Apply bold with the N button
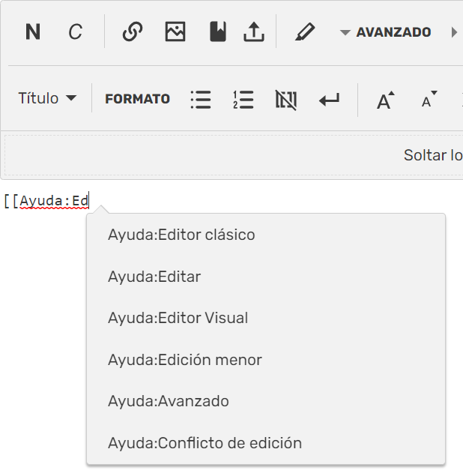Image resolution: width=463 pixels, height=476 pixels. point(33,32)
